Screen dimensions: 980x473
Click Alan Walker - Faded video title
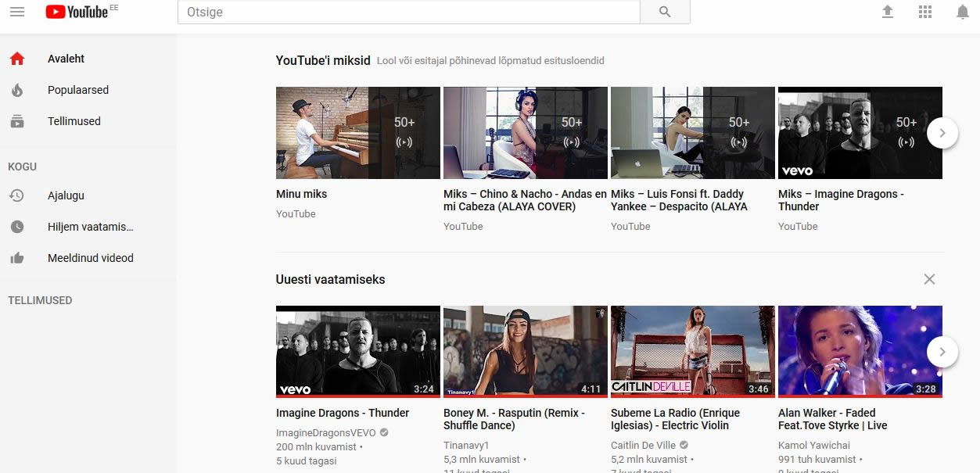pyautogui.click(x=833, y=419)
